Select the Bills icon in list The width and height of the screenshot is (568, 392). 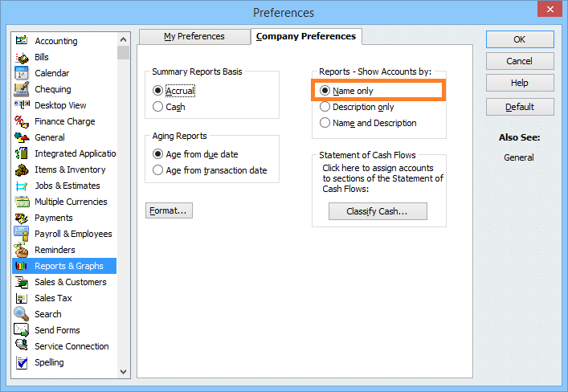pos(22,57)
